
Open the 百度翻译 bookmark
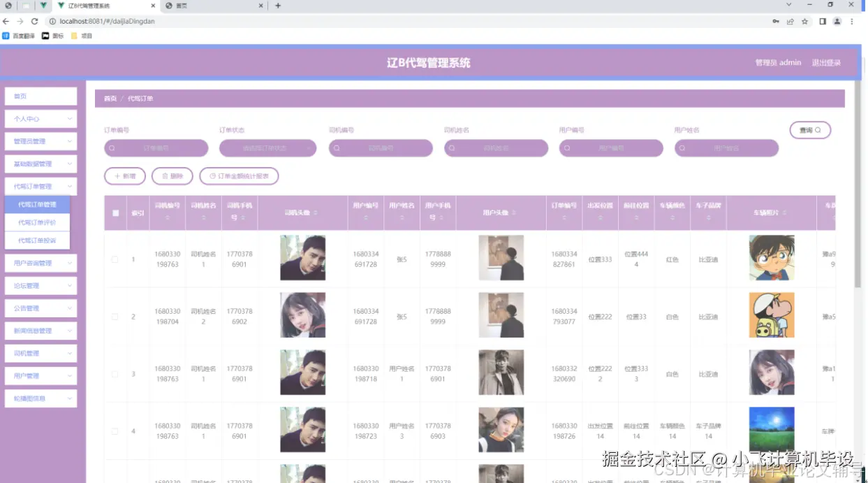click(18, 36)
